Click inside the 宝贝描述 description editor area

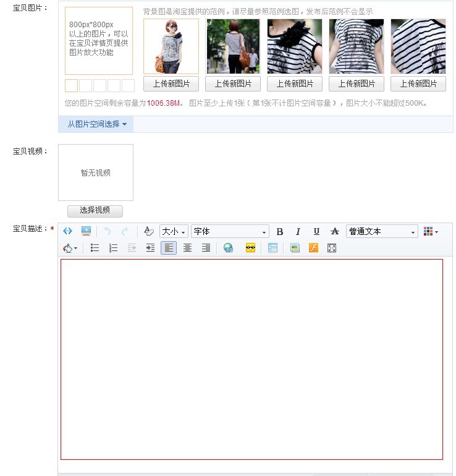tap(252, 359)
